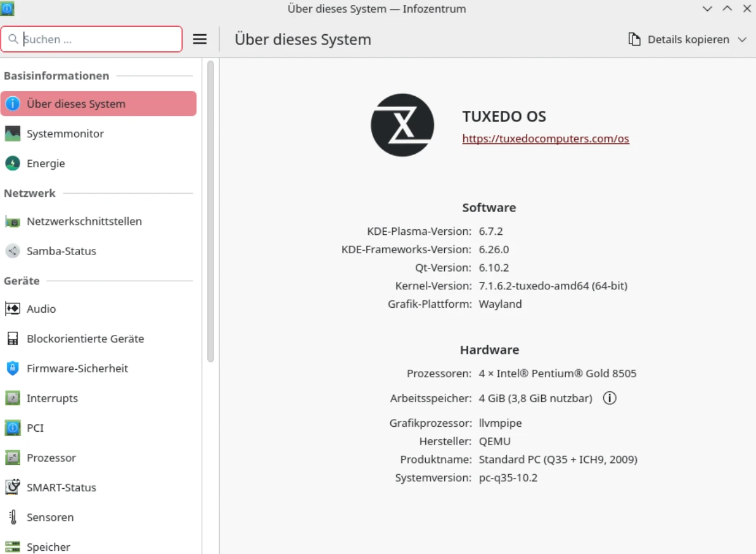Open the tuxedocomputers.com/os link
756x554 pixels.
click(x=546, y=139)
